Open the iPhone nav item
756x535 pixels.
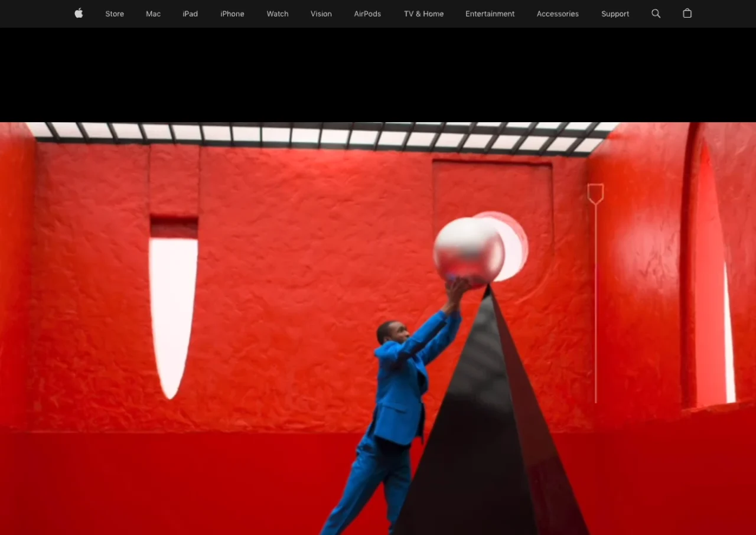click(232, 14)
